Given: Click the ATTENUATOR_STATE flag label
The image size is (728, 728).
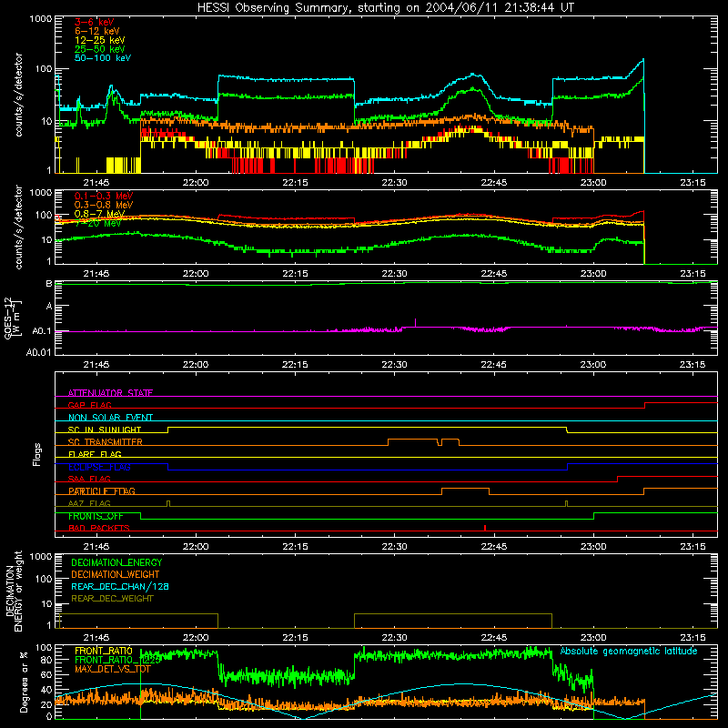Looking at the screenshot, I should pyautogui.click(x=110, y=393).
